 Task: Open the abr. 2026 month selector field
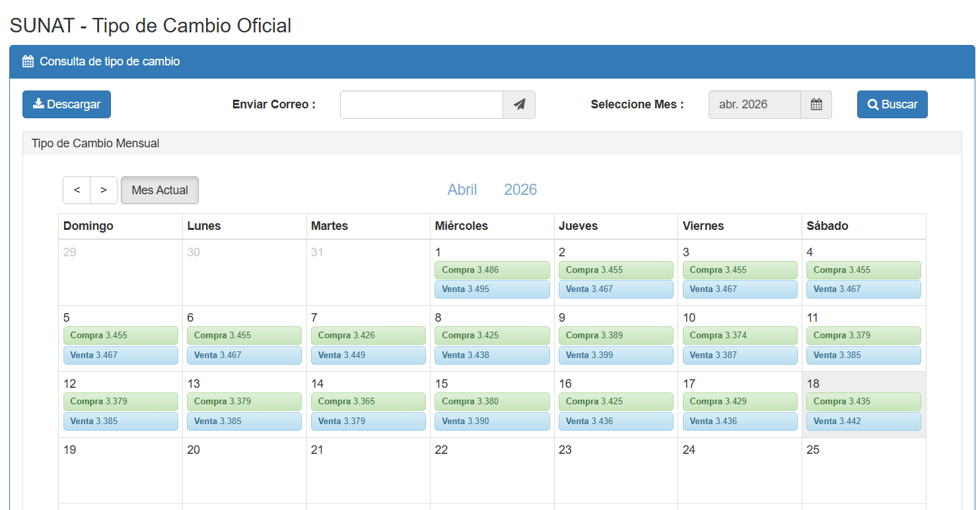[x=755, y=104]
